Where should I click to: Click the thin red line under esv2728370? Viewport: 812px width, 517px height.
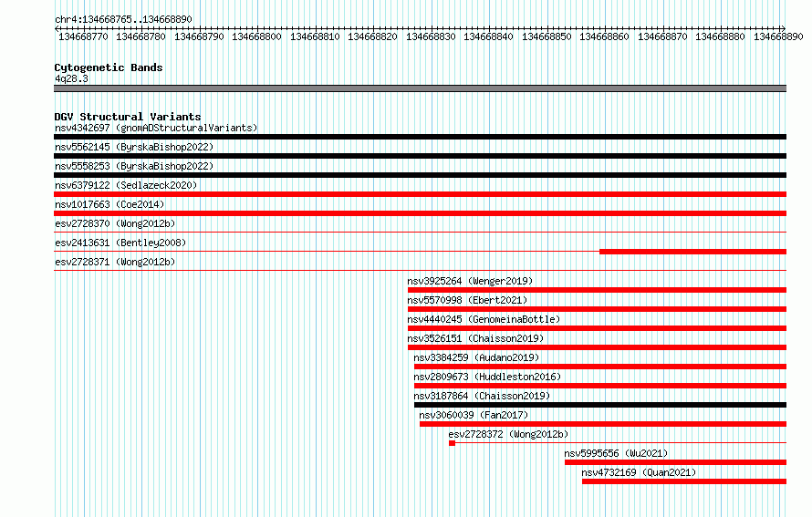420,233
